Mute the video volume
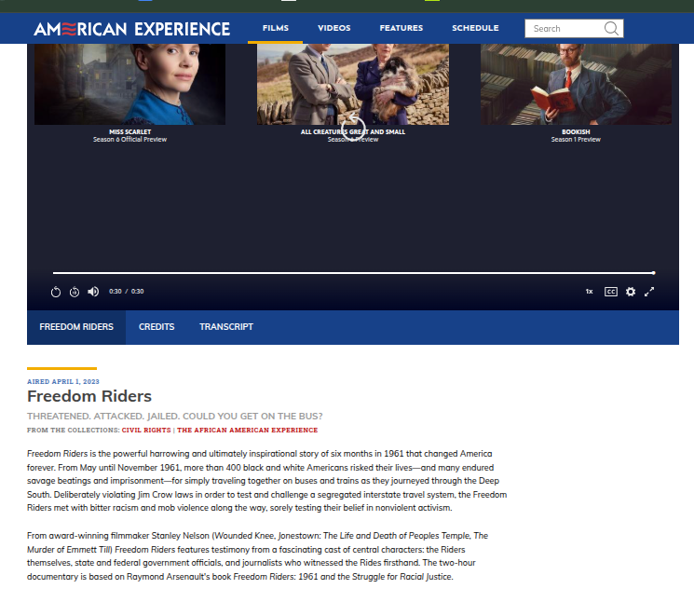The image size is (694, 616). tap(93, 292)
